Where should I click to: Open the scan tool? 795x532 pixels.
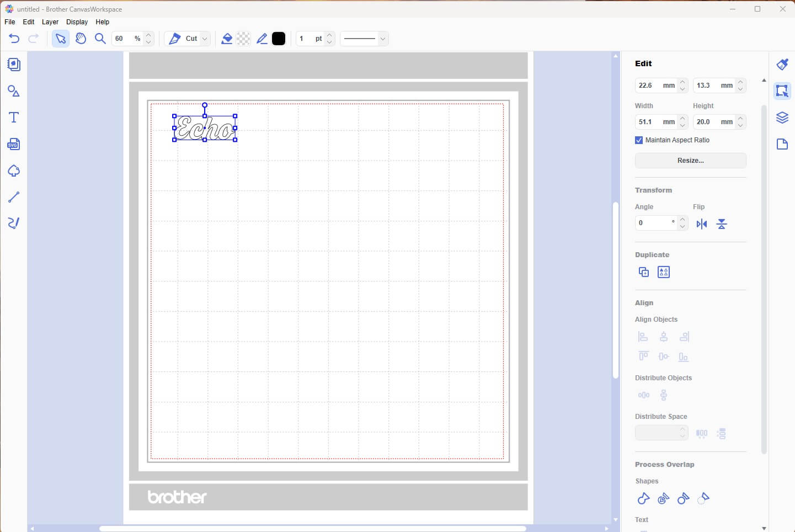click(x=13, y=171)
